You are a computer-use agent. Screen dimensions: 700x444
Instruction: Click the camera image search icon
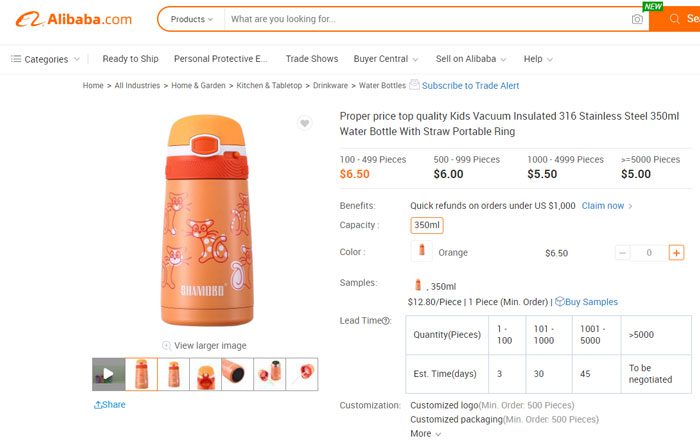[637, 19]
